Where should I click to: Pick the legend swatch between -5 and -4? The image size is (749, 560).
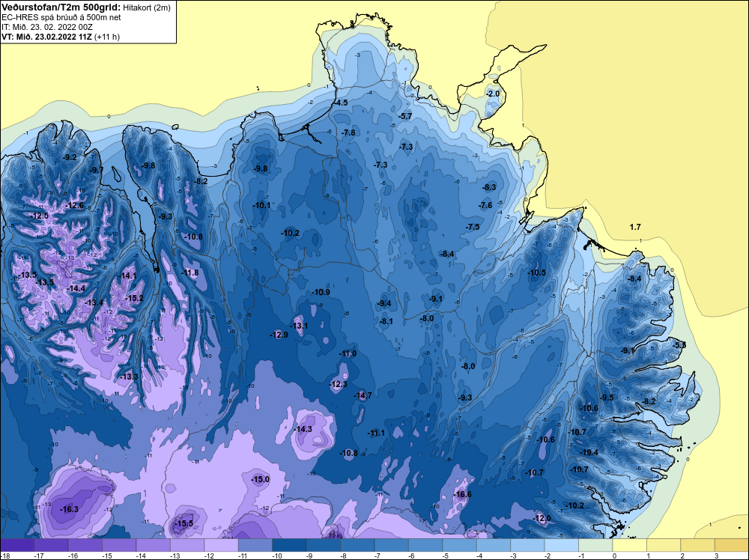pyautogui.click(x=460, y=545)
